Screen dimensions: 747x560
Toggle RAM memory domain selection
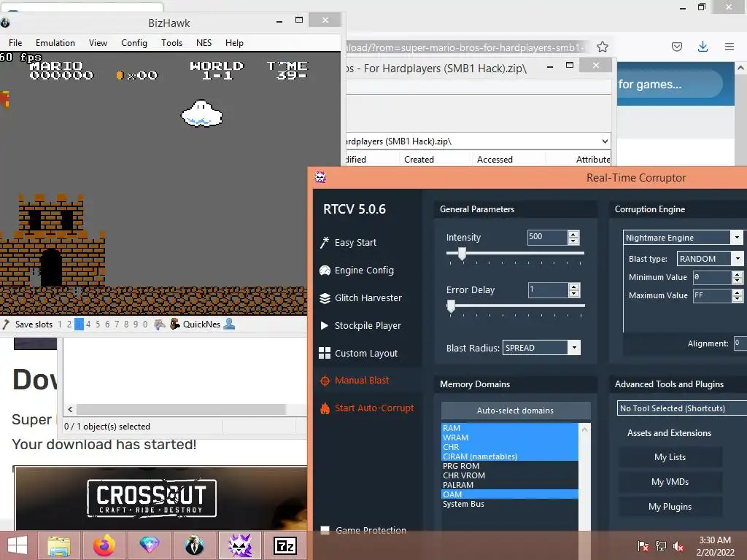click(510, 428)
